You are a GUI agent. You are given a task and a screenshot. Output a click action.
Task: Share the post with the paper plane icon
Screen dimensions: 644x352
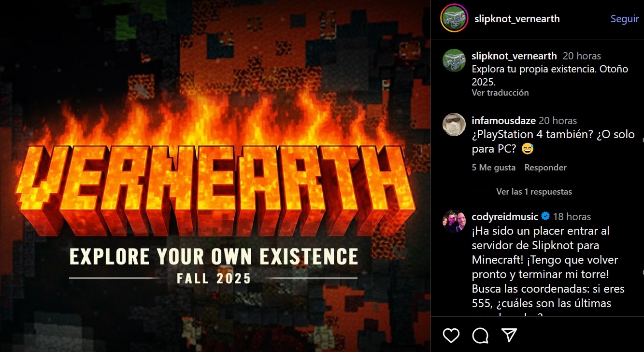click(509, 335)
